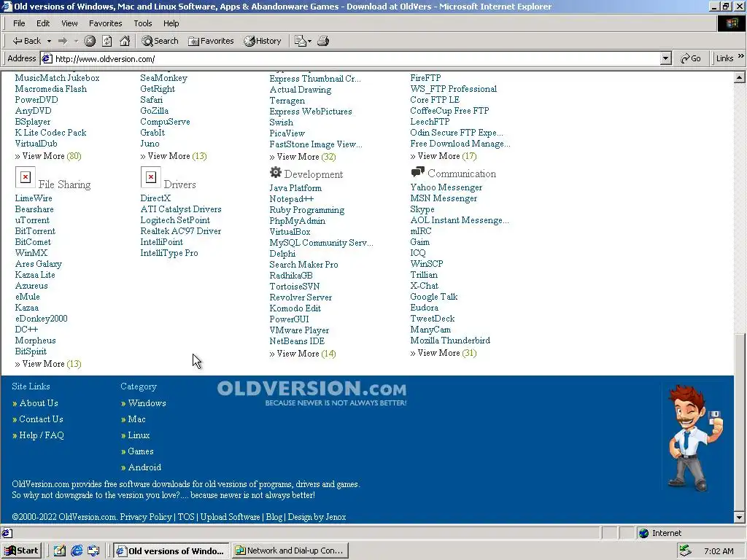This screenshot has width=747, height=560.
Task: Open the Privacy Policy footer link
Action: point(146,517)
